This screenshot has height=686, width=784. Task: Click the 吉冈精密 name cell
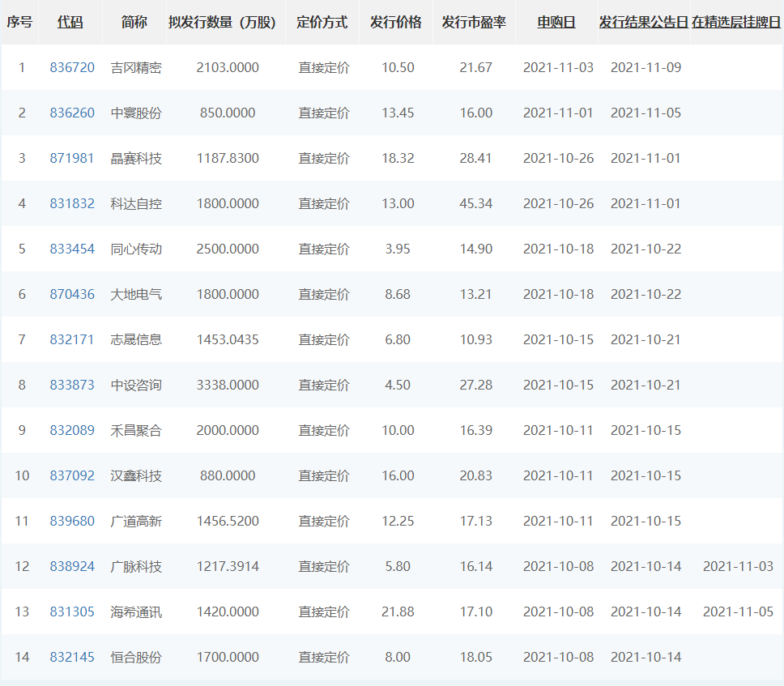[x=136, y=68]
